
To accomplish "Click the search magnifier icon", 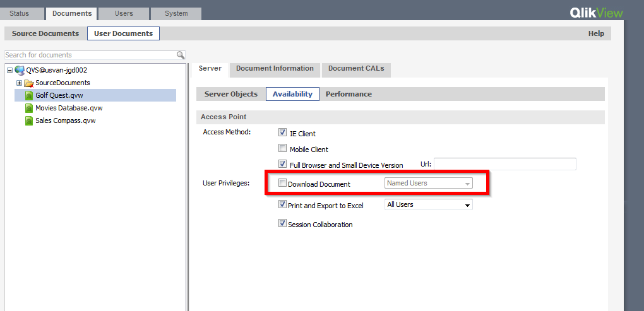I will (x=181, y=55).
